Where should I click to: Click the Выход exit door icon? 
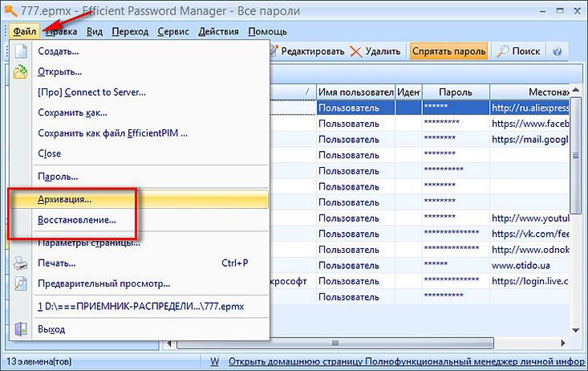21,329
